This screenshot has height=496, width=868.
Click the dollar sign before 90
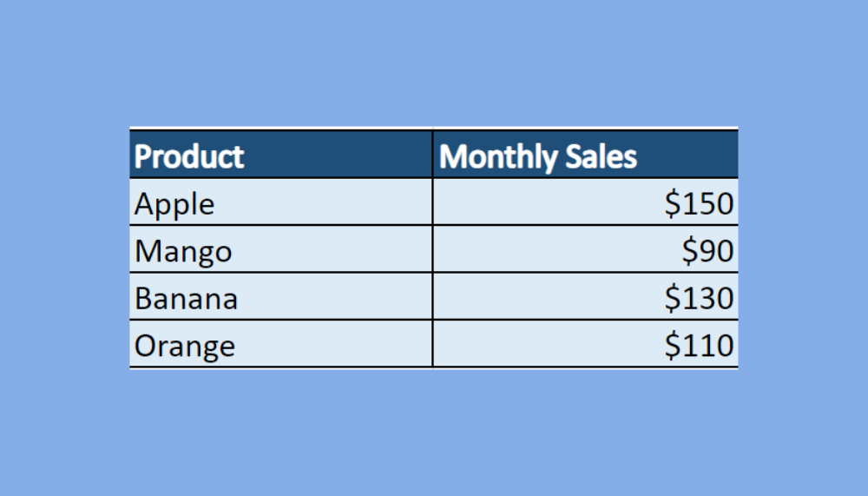tap(690, 252)
